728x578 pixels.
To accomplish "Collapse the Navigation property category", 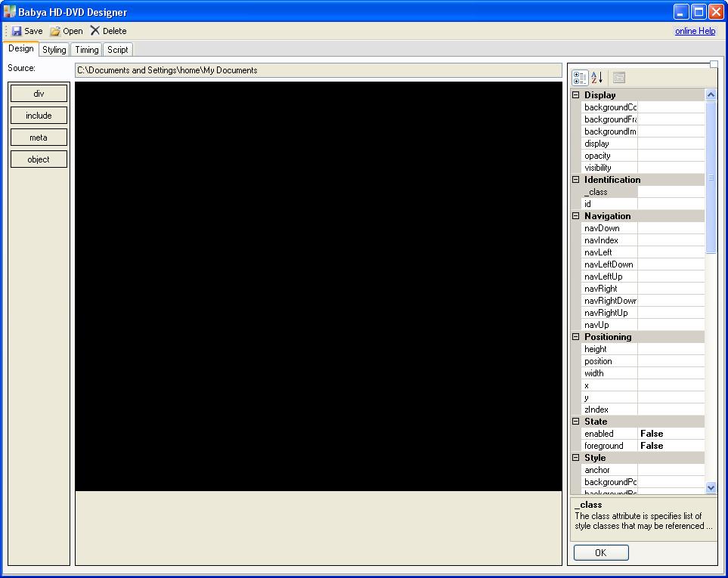I will 576,216.
